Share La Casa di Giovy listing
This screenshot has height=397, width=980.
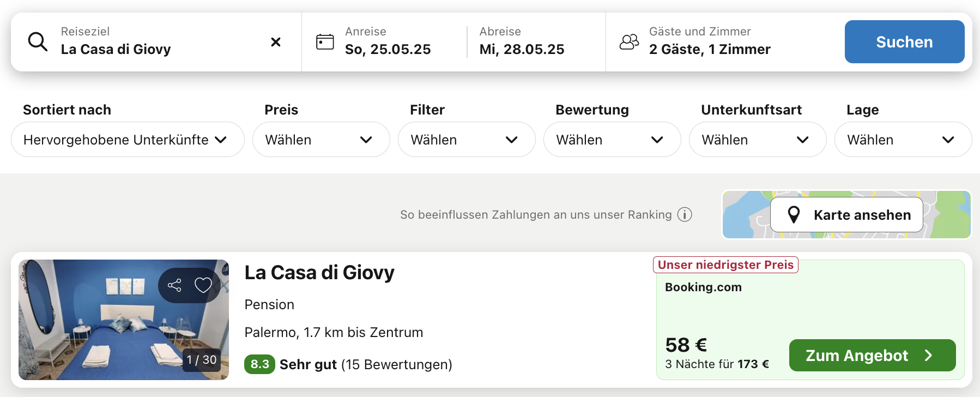[x=174, y=285]
